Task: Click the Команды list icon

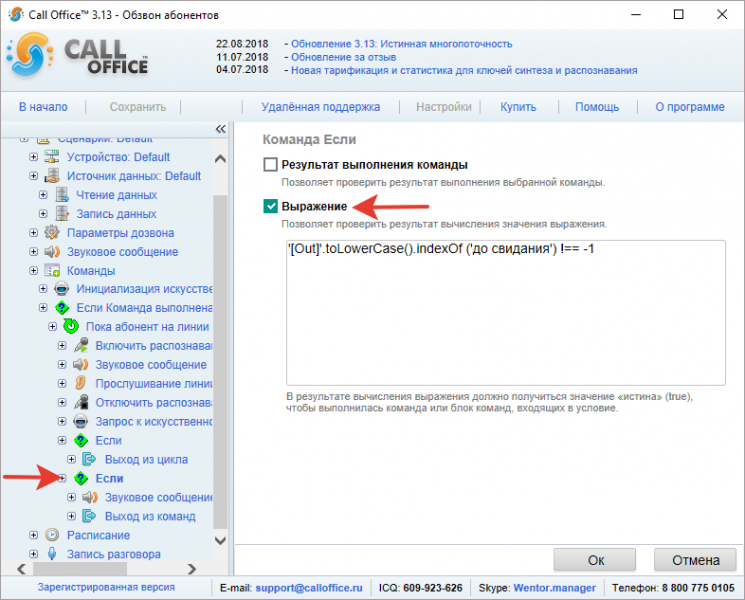Action: 52,271
